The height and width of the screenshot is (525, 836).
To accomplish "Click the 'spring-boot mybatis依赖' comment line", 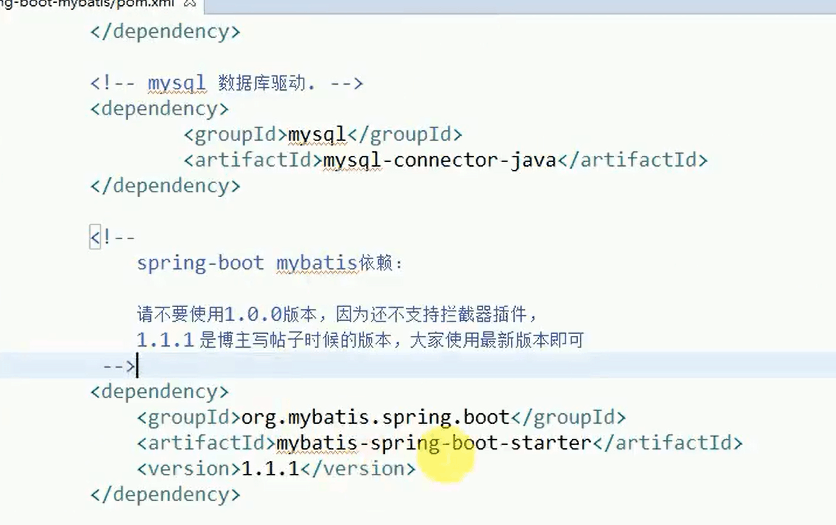I will [270, 263].
